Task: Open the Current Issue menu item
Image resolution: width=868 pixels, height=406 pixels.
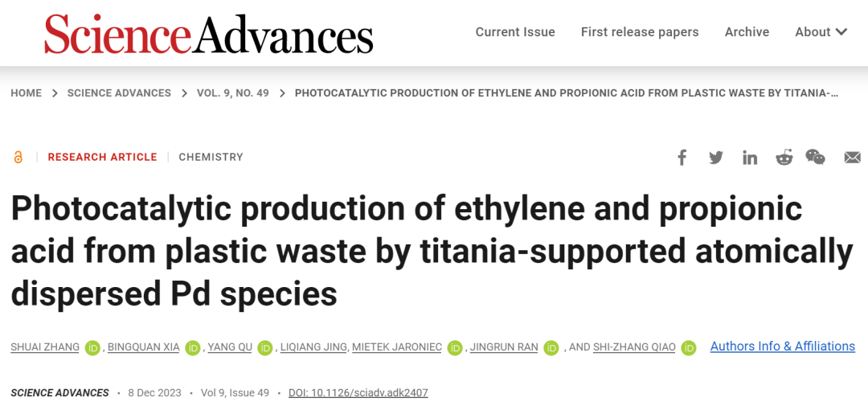Action: tap(515, 32)
